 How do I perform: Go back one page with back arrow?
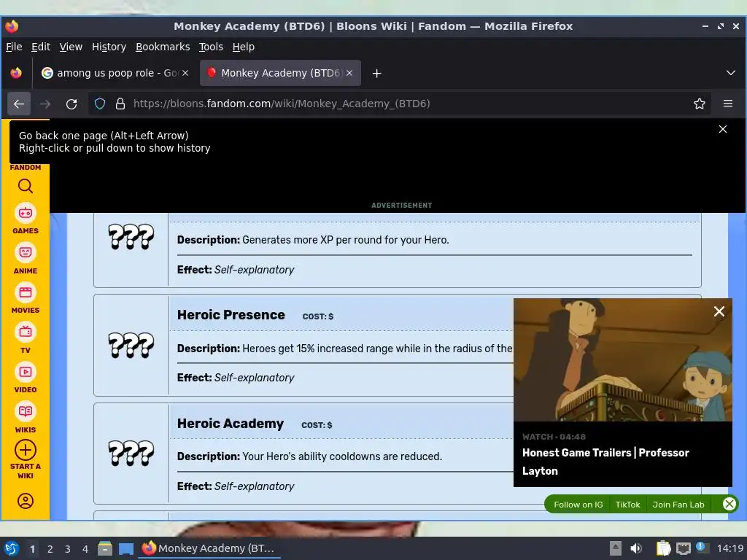(19, 104)
